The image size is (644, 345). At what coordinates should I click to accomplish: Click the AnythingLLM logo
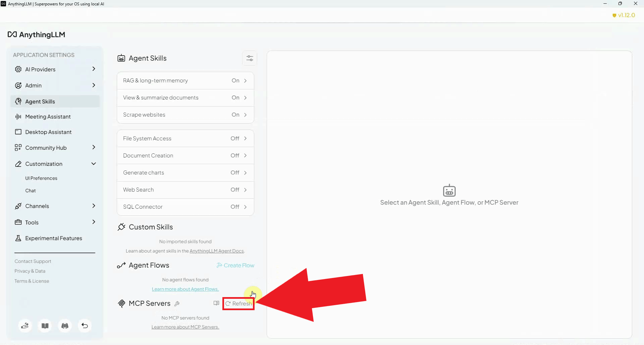click(36, 34)
